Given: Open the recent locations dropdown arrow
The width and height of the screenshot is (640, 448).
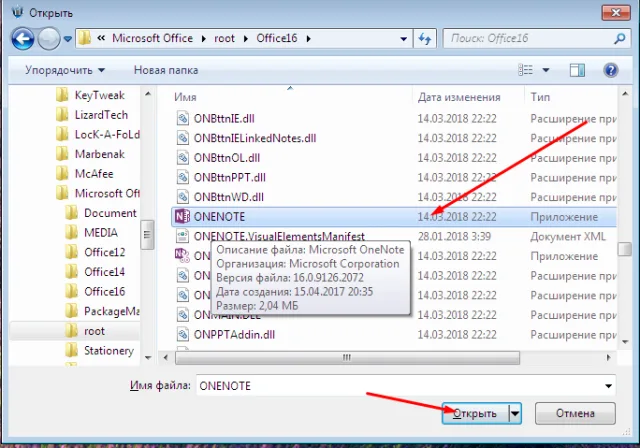Looking at the screenshot, I should coord(68,39).
